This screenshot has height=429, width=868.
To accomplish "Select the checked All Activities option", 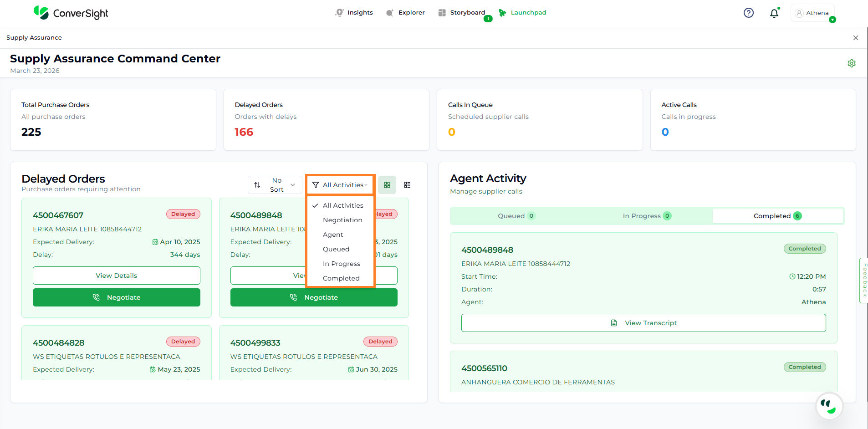I will coord(342,205).
